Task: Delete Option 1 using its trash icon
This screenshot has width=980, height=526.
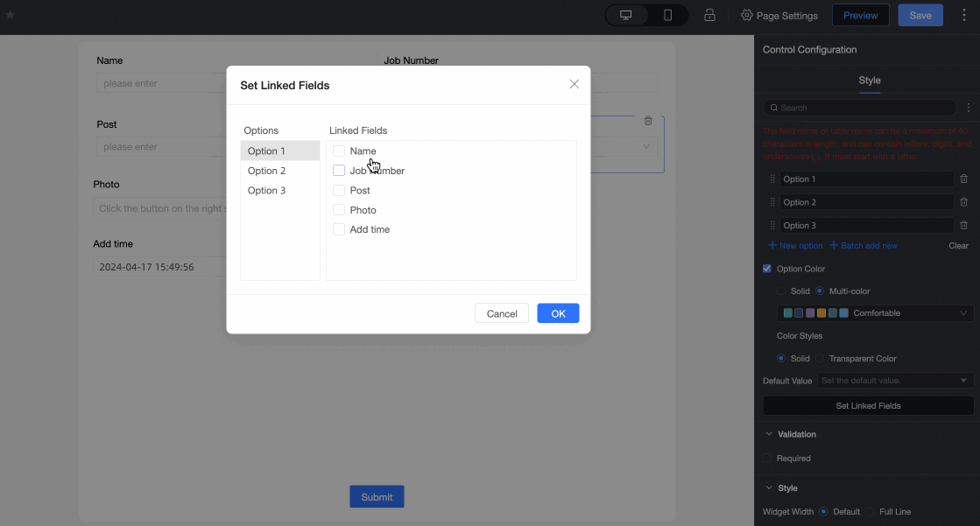Action: (x=963, y=179)
